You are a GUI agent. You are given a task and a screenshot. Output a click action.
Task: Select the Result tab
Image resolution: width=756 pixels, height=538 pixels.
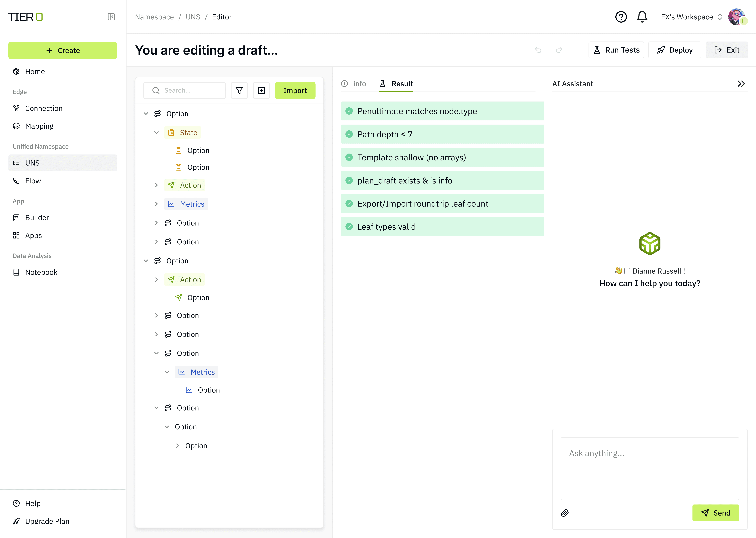396,84
